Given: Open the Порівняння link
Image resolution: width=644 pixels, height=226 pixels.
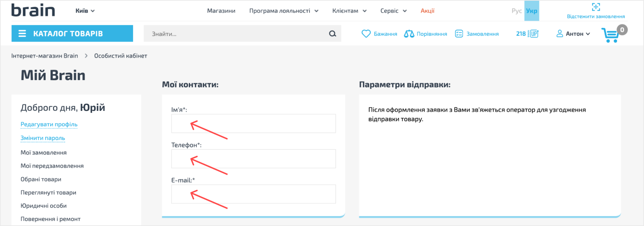Looking at the screenshot, I should [x=432, y=34].
